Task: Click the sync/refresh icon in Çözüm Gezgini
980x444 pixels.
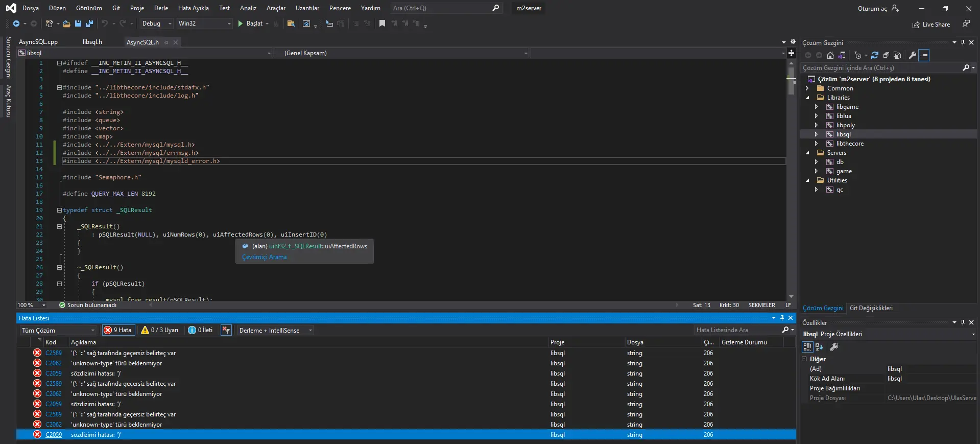Action: 875,55
